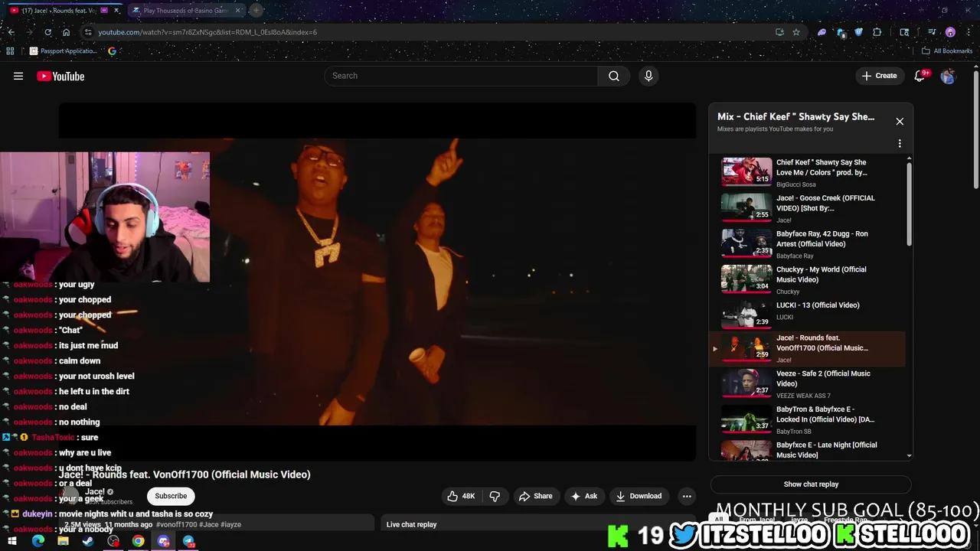Open browser extensions puzzle icon
This screenshot has width=980, height=551.
pyautogui.click(x=877, y=32)
